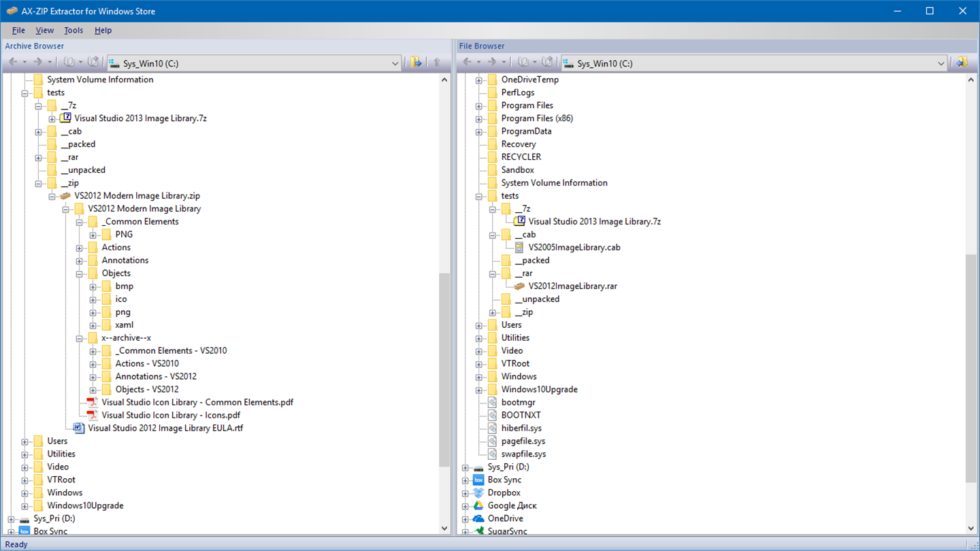This screenshot has width=980, height=551.
Task: Click PDF icon of Common Elements.pdf
Action: point(92,402)
